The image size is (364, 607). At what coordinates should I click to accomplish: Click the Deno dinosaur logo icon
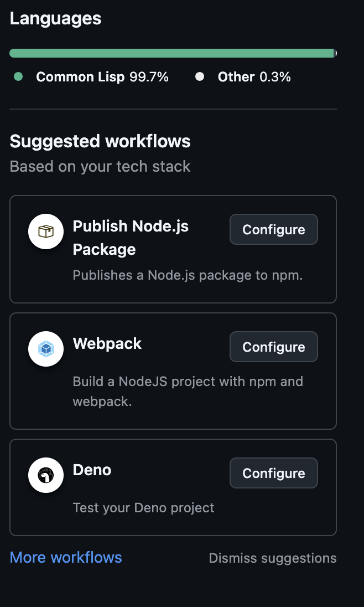click(46, 475)
